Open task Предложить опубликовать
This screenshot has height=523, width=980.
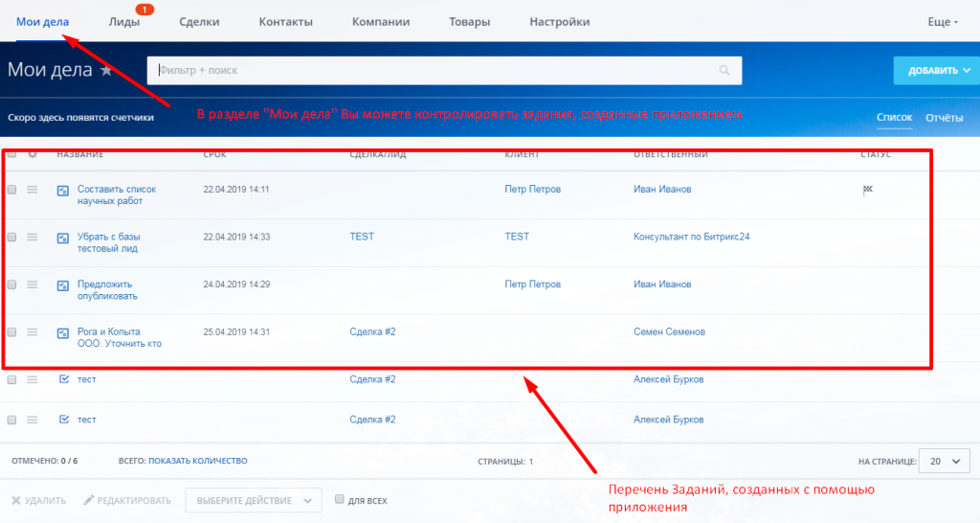(x=107, y=289)
